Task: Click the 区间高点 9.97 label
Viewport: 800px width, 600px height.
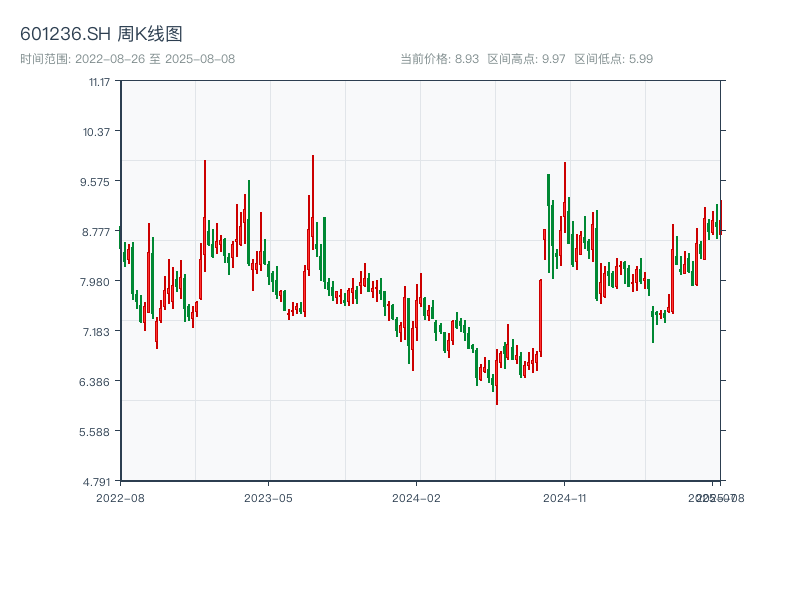Action: pos(527,59)
